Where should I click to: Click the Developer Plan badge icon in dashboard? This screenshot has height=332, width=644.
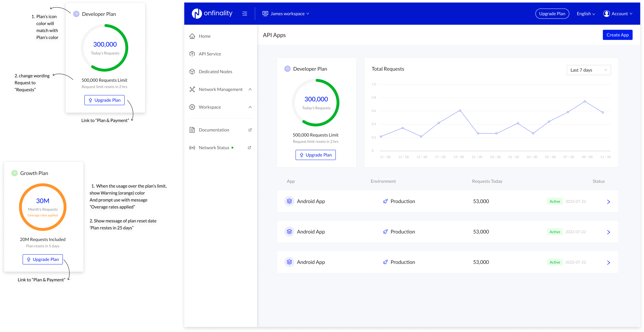[x=287, y=69]
